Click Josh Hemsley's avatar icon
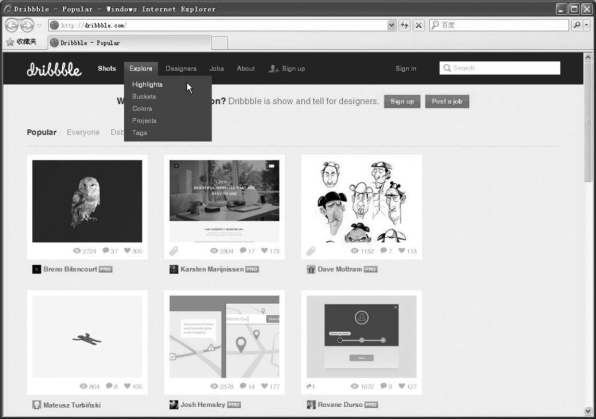Screen dimensions: 596x419 174,405
